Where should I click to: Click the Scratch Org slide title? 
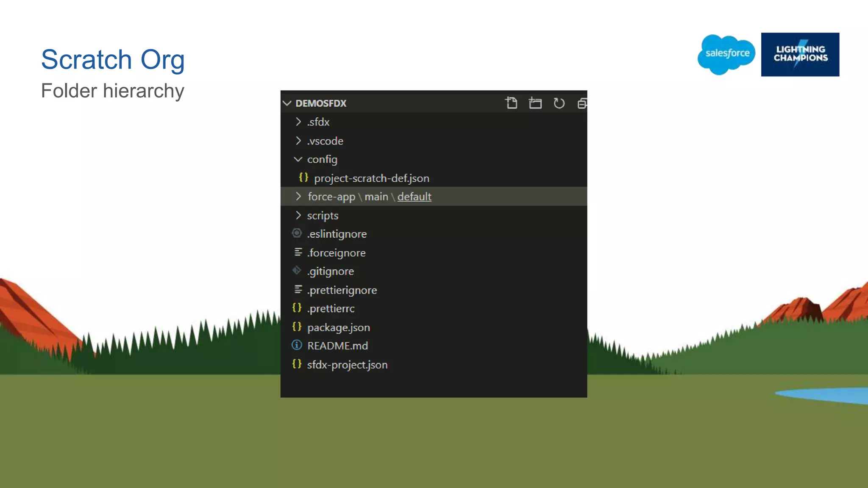pyautogui.click(x=113, y=59)
